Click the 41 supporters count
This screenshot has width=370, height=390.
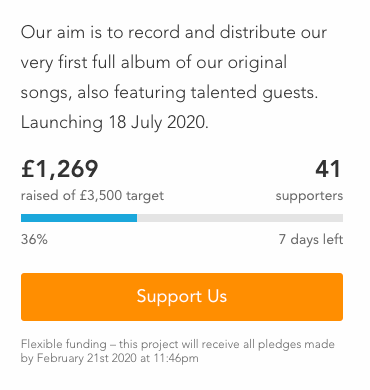[328, 169]
